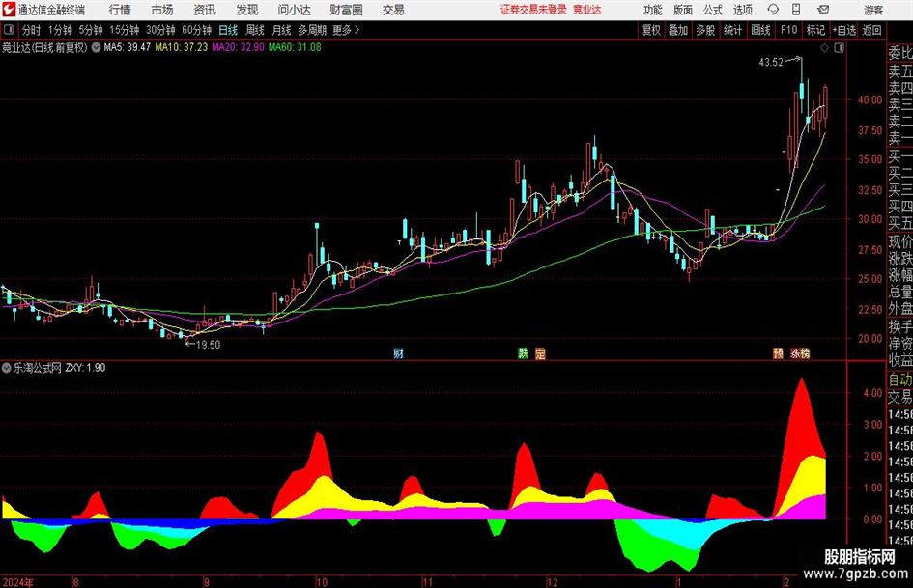This screenshot has height=588, width=913.
Task: Open the 公式 menu
Action: [x=712, y=10]
